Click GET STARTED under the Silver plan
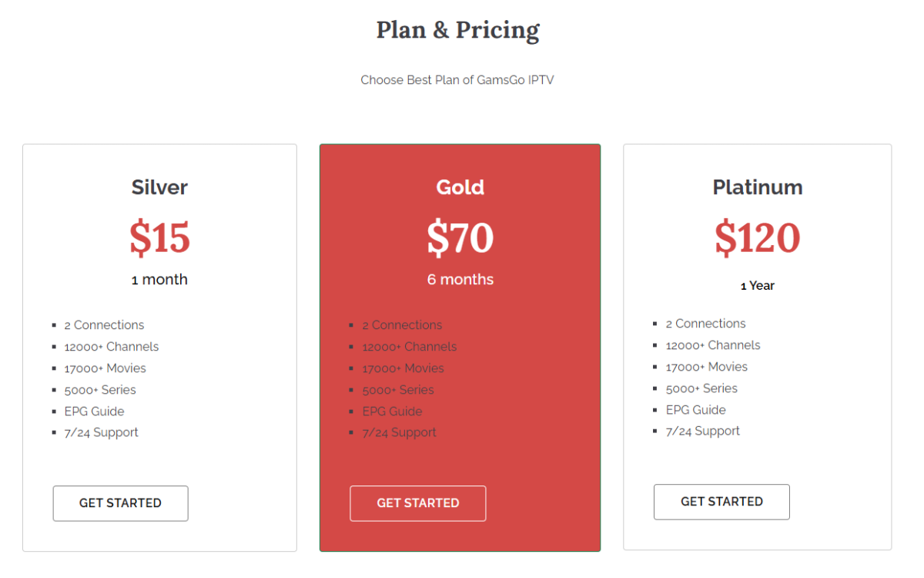The image size is (924, 578). [120, 503]
